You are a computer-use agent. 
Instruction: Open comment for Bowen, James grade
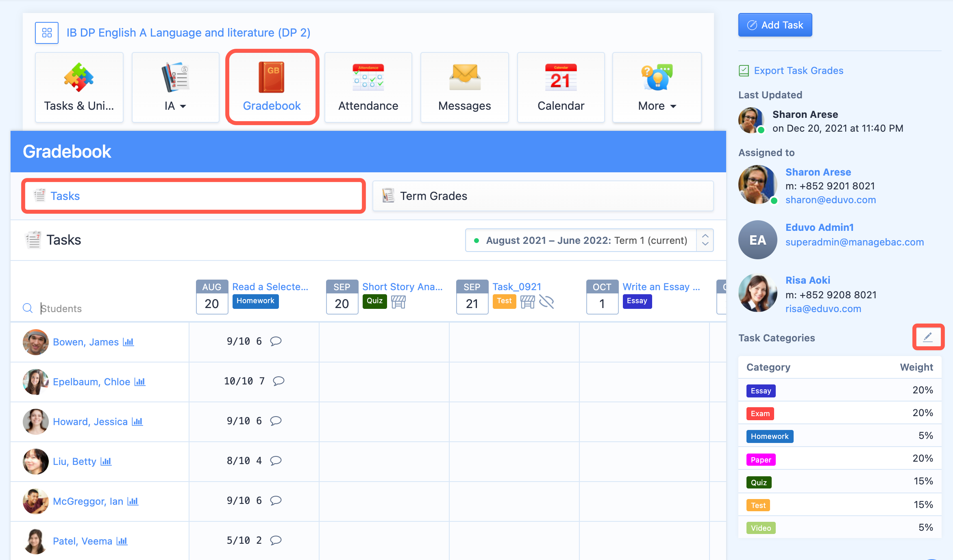pyautogui.click(x=276, y=341)
